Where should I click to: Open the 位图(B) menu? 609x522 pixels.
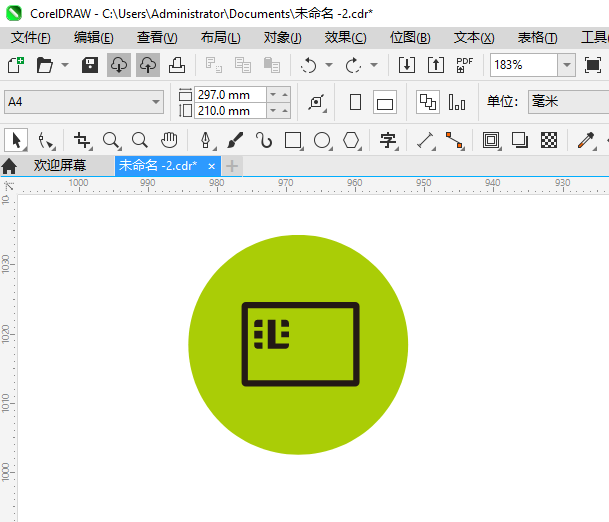(x=410, y=38)
